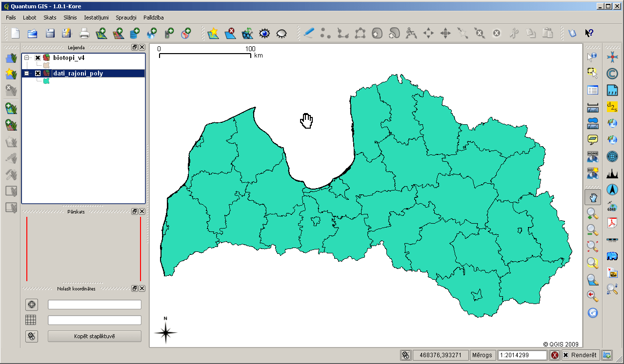Toggle dati_rajoni_poly layer visibility checkbox

tap(38, 73)
